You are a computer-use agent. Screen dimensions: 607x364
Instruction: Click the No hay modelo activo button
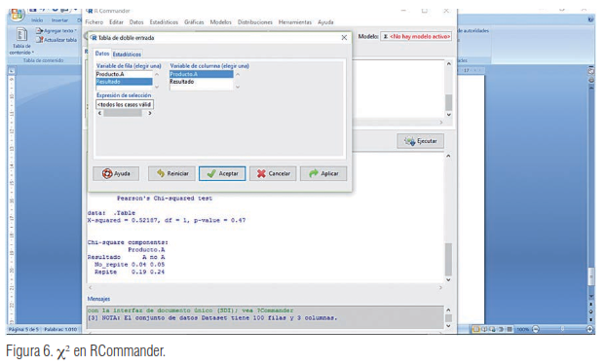coord(416,36)
